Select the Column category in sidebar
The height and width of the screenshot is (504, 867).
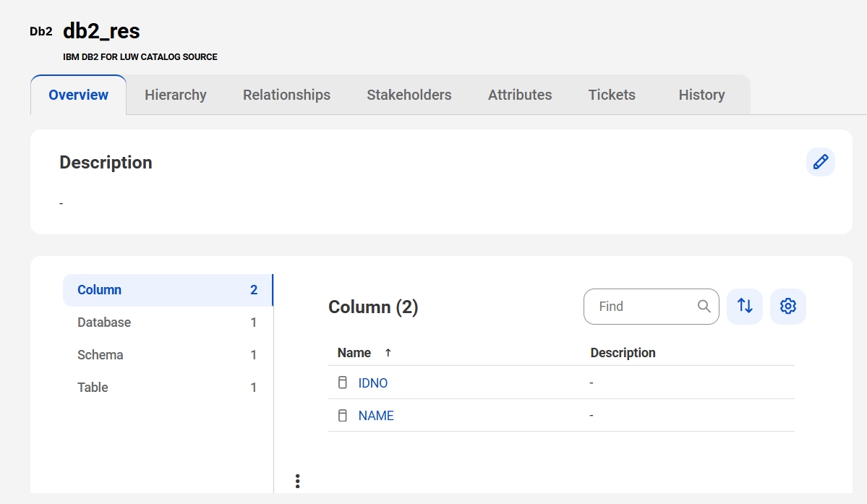tap(168, 290)
